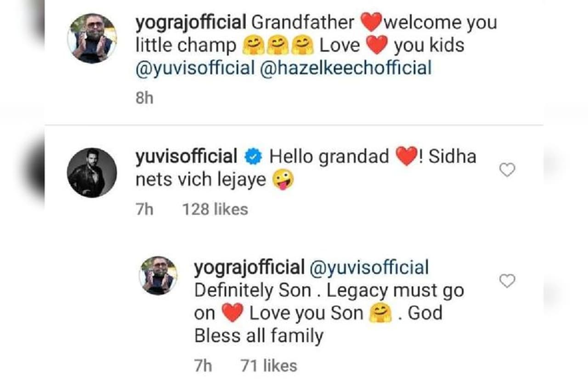Click yograjofficial username in the nested reply
The height and width of the screenshot is (392, 588).
point(249,268)
